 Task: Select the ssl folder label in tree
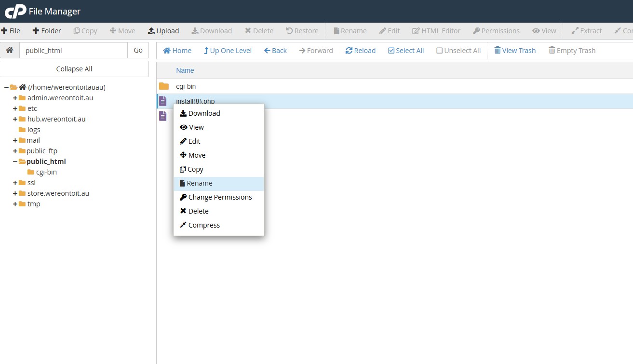(x=31, y=183)
